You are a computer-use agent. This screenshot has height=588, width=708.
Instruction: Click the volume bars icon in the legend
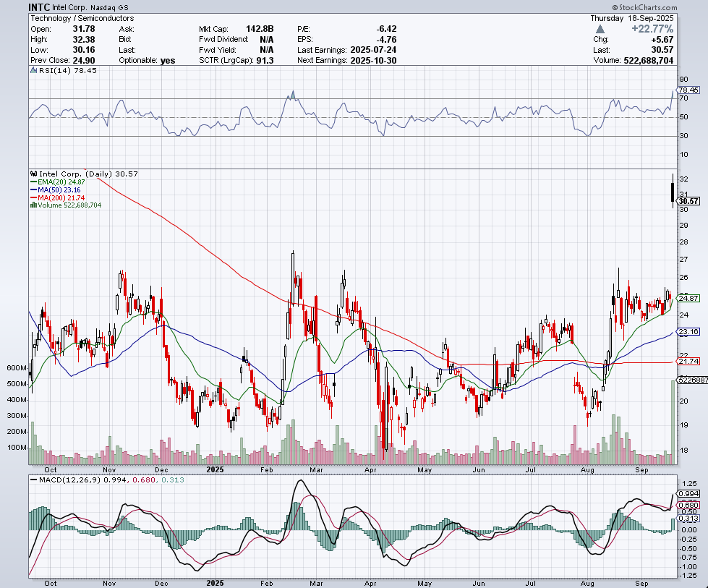[33, 205]
